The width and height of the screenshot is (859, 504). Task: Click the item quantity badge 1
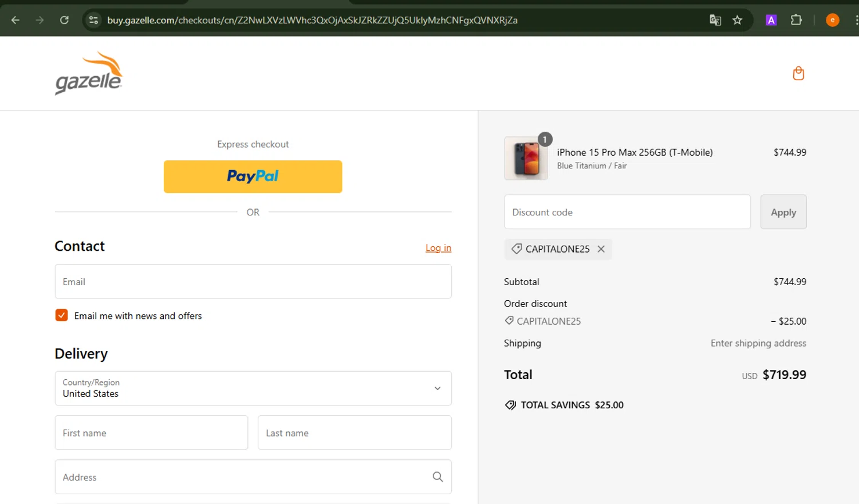(x=545, y=139)
